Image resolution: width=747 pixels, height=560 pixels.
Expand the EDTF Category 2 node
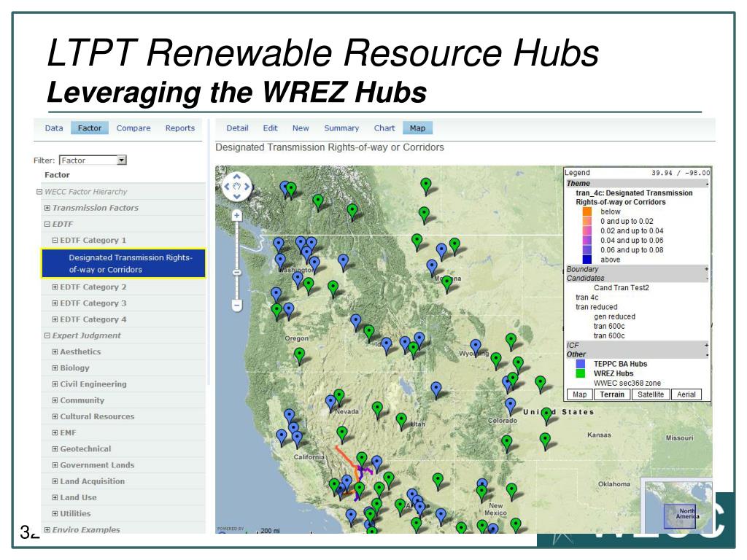click(x=55, y=287)
